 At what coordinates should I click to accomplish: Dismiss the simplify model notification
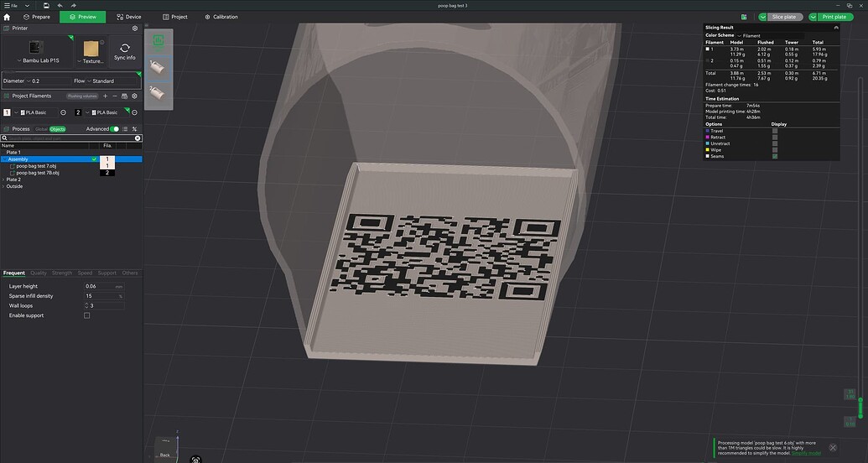(833, 448)
